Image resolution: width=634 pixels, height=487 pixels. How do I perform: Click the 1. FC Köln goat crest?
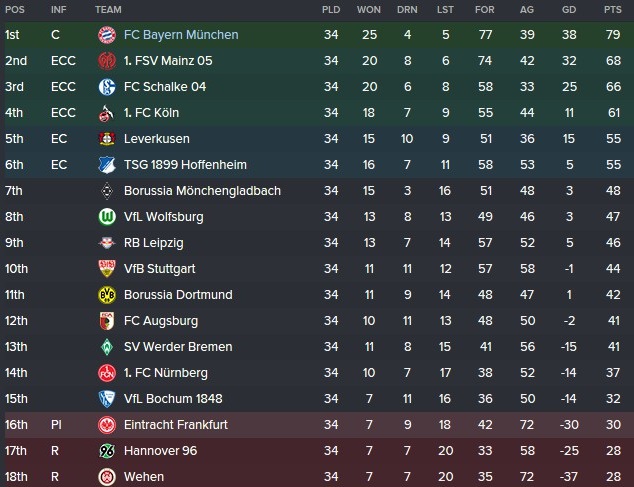tap(107, 113)
